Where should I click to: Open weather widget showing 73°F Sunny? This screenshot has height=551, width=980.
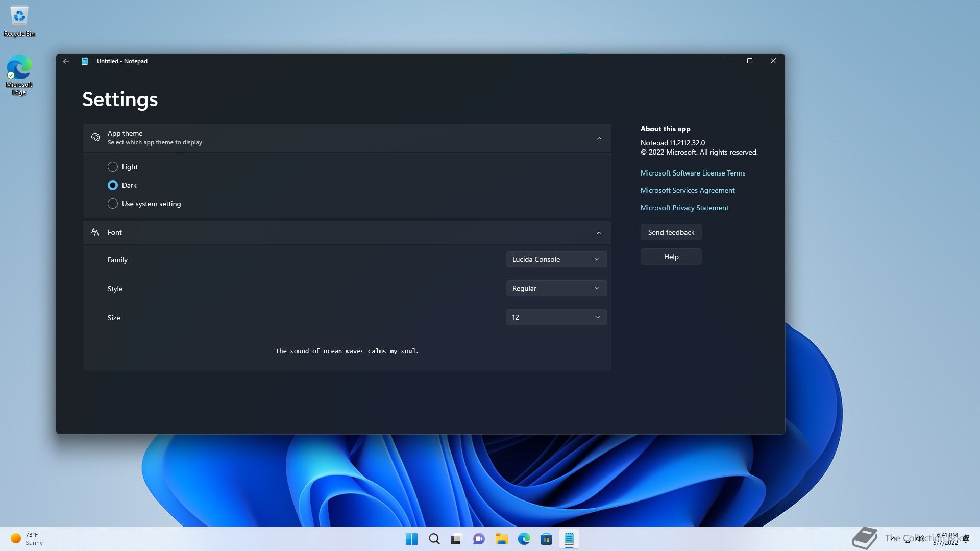(x=27, y=539)
